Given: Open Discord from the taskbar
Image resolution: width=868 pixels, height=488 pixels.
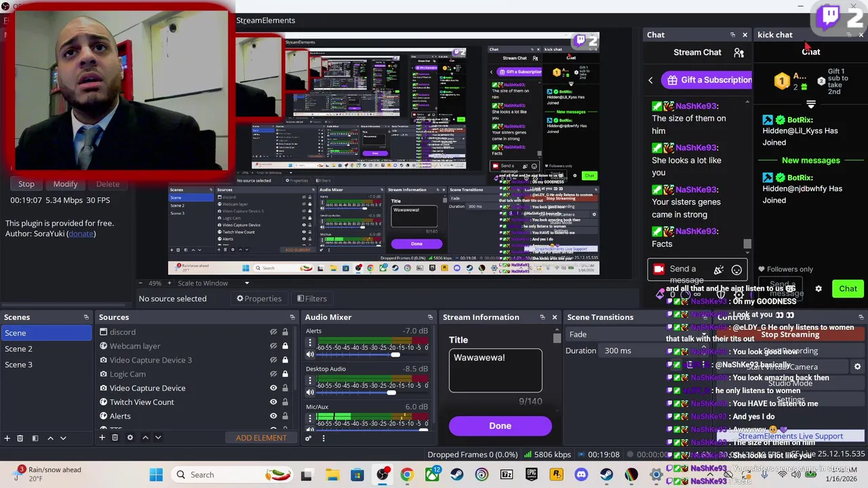Looking at the screenshot, I should click(581, 475).
